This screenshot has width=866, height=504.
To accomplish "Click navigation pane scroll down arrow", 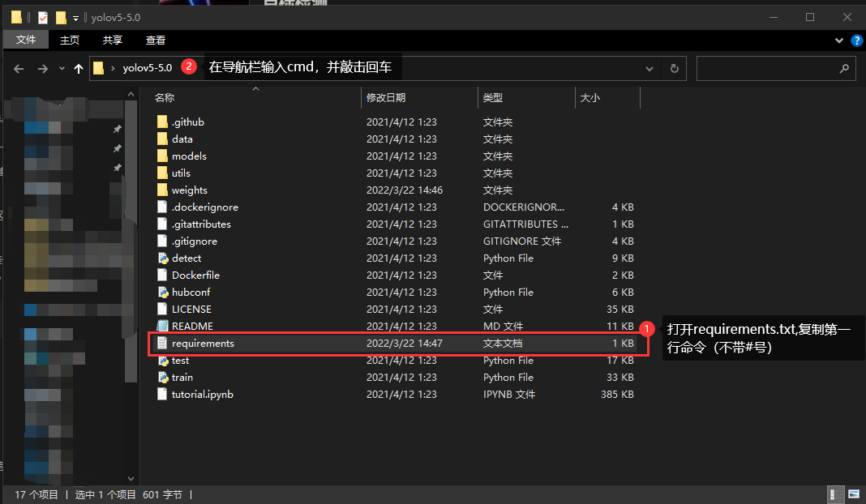I will [131, 479].
